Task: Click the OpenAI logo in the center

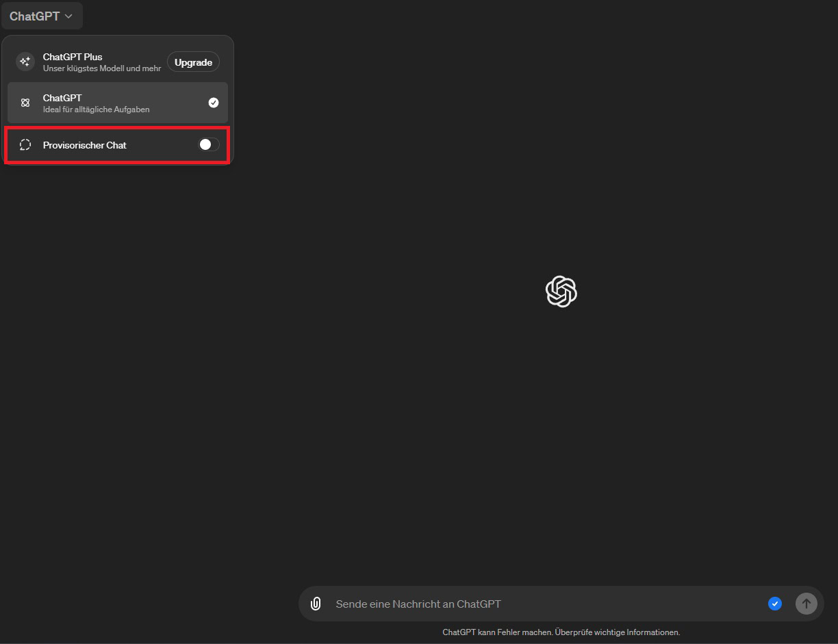Action: pyautogui.click(x=561, y=292)
